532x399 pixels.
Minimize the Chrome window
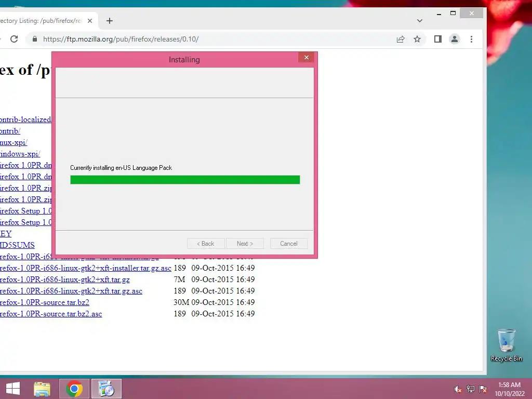[x=438, y=14]
